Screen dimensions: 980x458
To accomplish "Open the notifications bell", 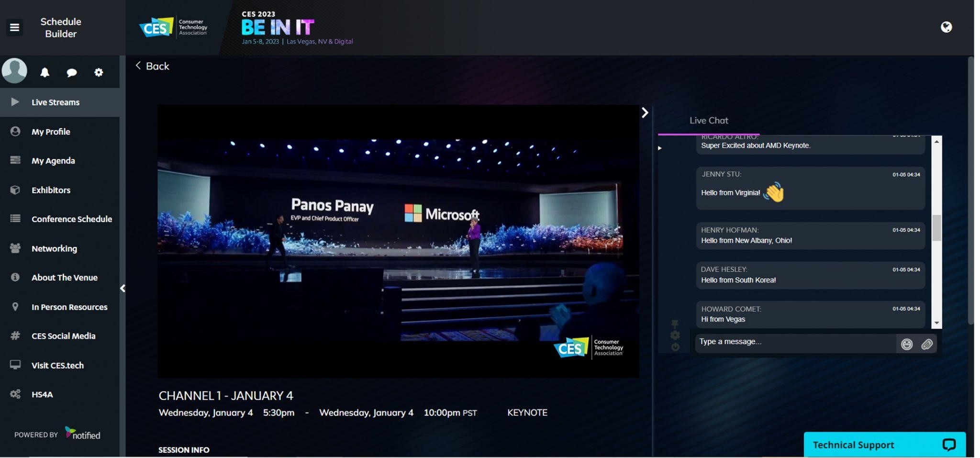I will [45, 72].
